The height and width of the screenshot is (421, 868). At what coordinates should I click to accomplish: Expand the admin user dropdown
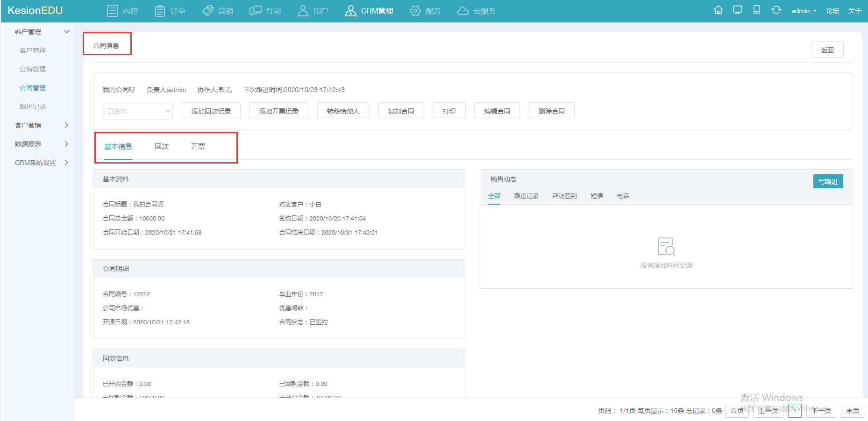tap(804, 11)
